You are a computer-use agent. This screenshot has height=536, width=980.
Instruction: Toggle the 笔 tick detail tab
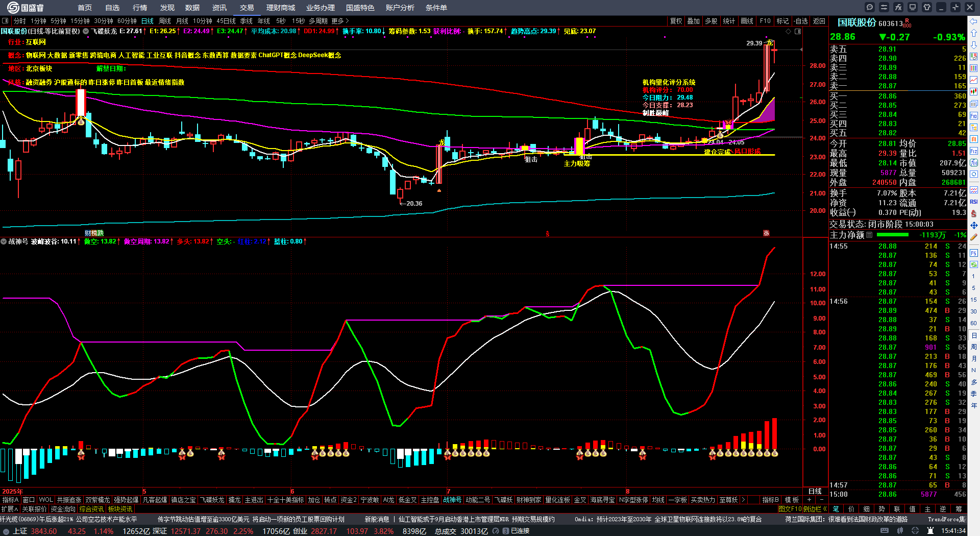(836, 509)
